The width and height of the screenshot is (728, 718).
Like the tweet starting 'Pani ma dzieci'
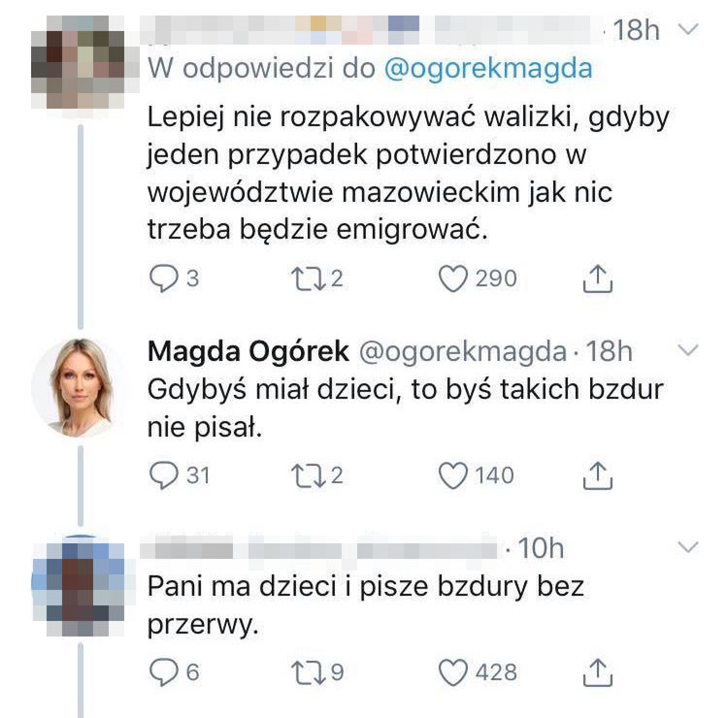pos(453,672)
